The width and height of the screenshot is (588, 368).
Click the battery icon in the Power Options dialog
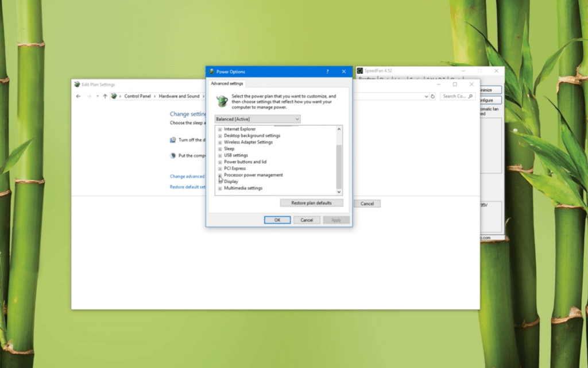click(222, 101)
